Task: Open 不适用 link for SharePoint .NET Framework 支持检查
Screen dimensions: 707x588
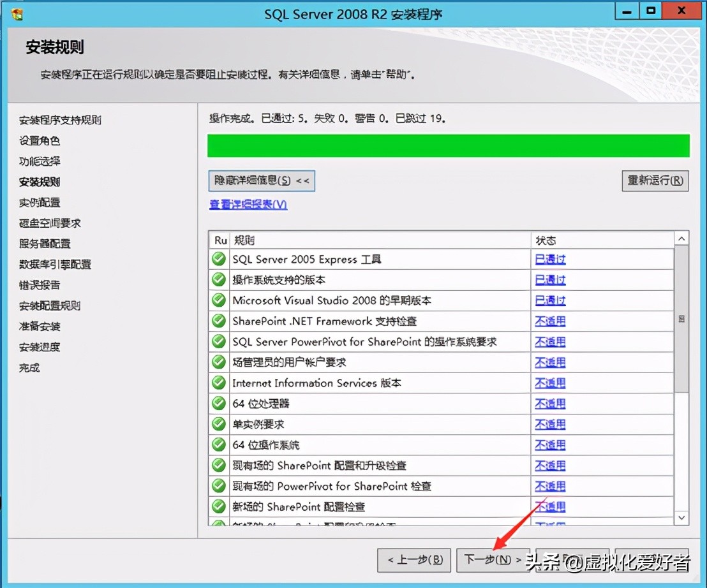Action: [550, 321]
